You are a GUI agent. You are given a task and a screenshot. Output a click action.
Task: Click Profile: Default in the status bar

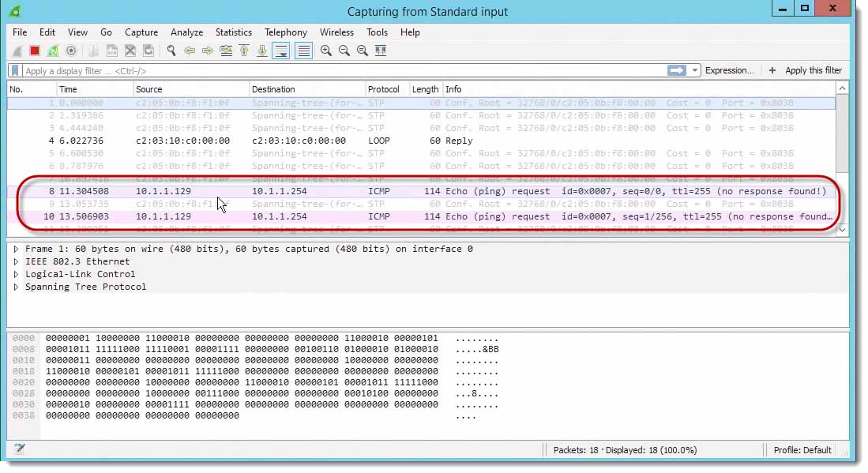[x=802, y=450]
